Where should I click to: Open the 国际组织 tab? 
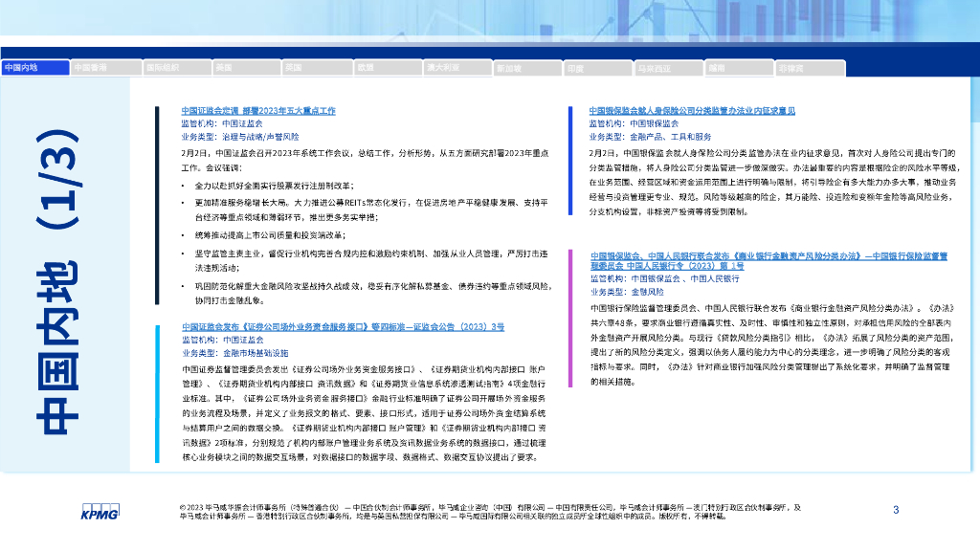177,68
